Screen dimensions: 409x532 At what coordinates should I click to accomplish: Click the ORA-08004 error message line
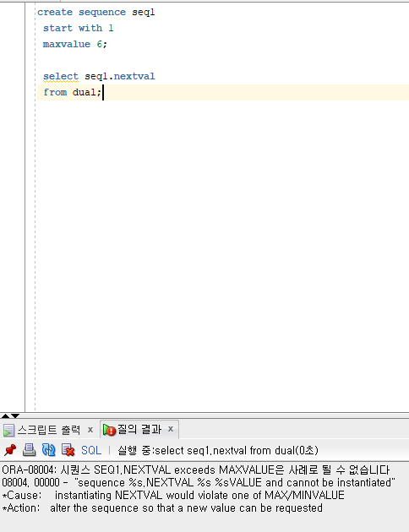coord(196,470)
